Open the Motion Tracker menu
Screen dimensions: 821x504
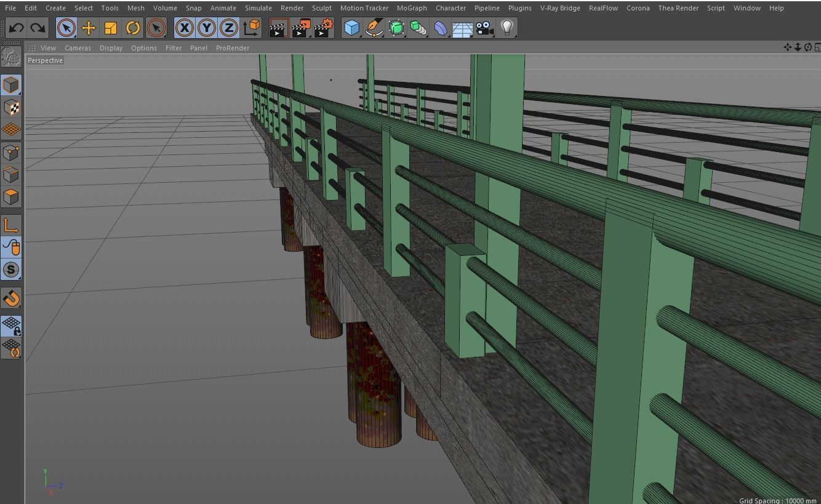pyautogui.click(x=364, y=8)
